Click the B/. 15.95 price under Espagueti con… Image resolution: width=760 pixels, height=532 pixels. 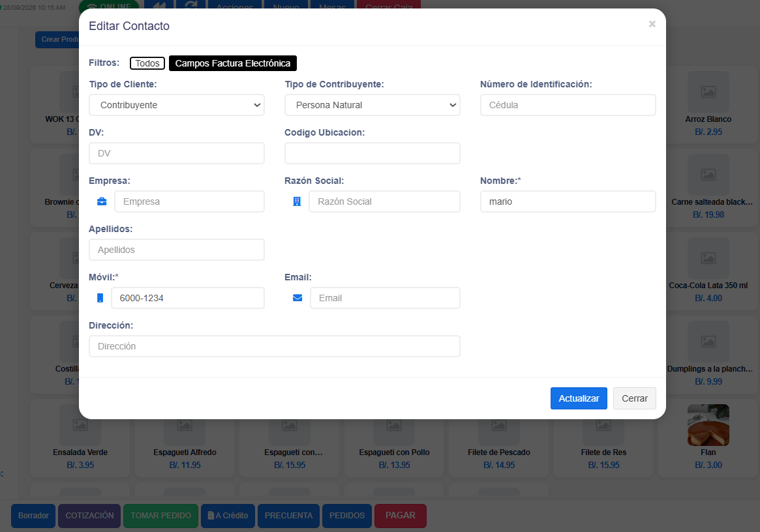tap(290, 465)
